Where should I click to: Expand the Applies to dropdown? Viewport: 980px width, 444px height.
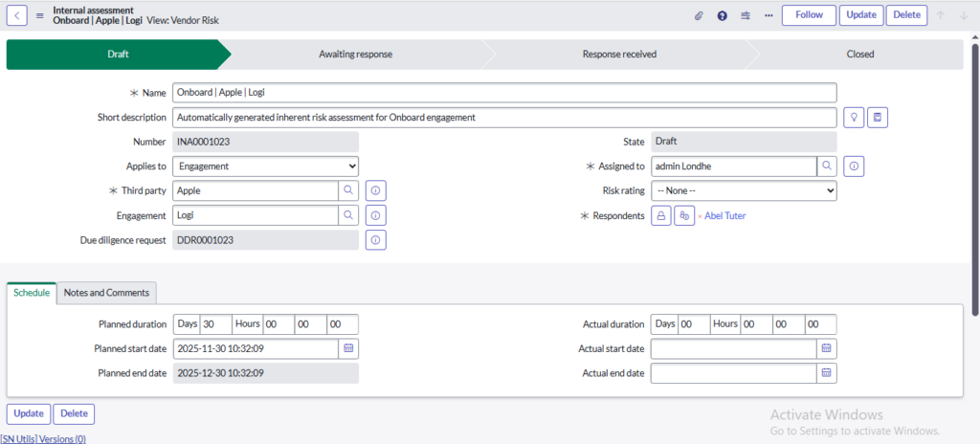(x=266, y=166)
